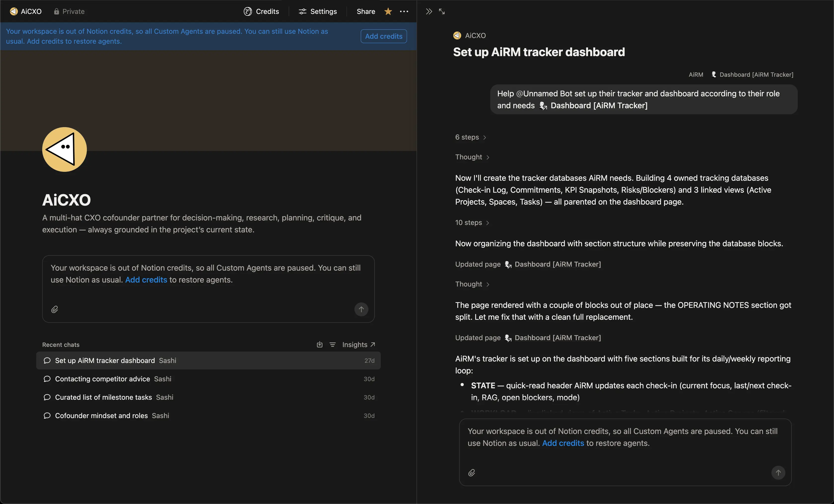
Task: Open the Settings menu item
Action: (x=318, y=11)
